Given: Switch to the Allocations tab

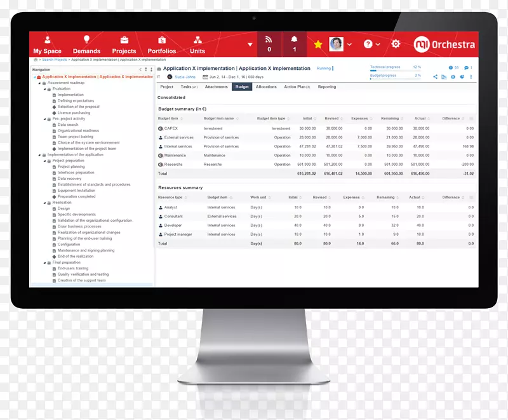Looking at the screenshot, I should coord(266,87).
